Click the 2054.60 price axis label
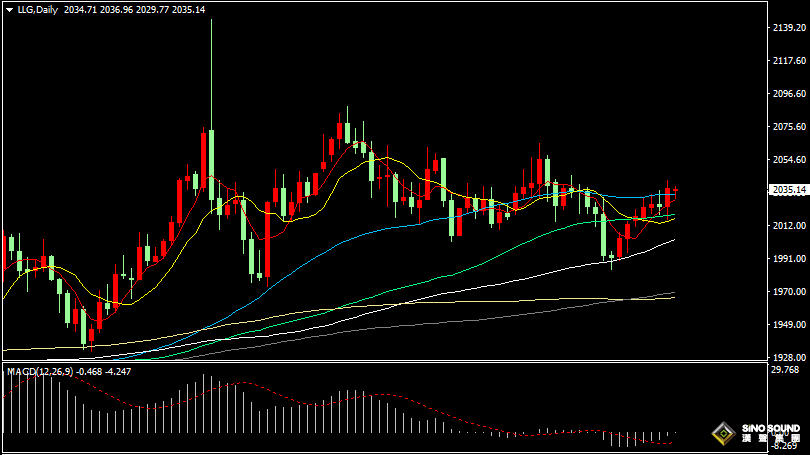This screenshot has height=455, width=810. (790, 160)
